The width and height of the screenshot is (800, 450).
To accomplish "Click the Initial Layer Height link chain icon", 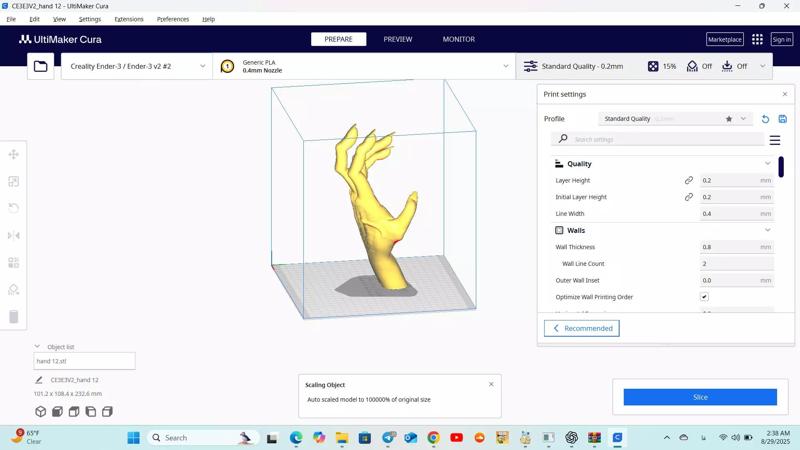I will point(689,197).
